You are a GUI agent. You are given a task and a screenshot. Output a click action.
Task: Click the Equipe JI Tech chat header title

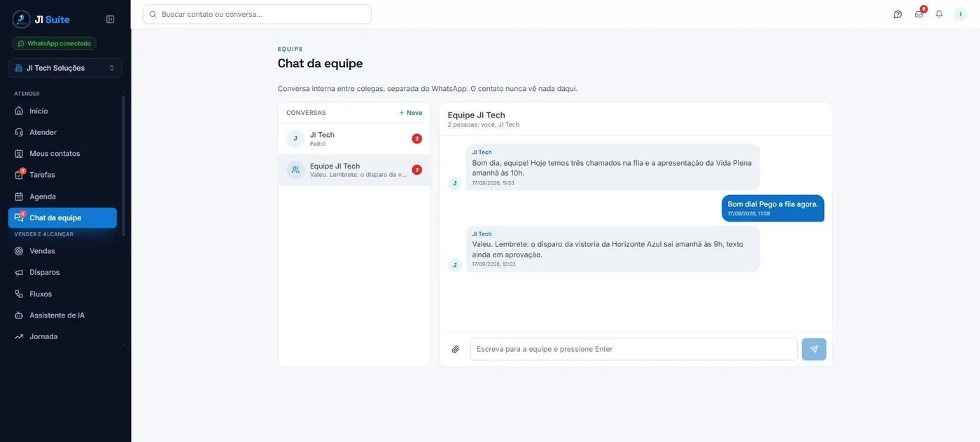tap(476, 115)
